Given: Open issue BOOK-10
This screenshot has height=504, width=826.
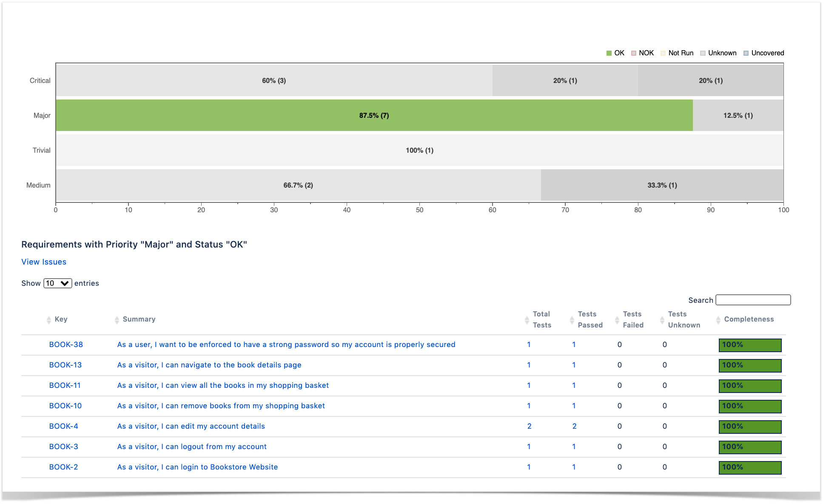Looking at the screenshot, I should pyautogui.click(x=66, y=406).
